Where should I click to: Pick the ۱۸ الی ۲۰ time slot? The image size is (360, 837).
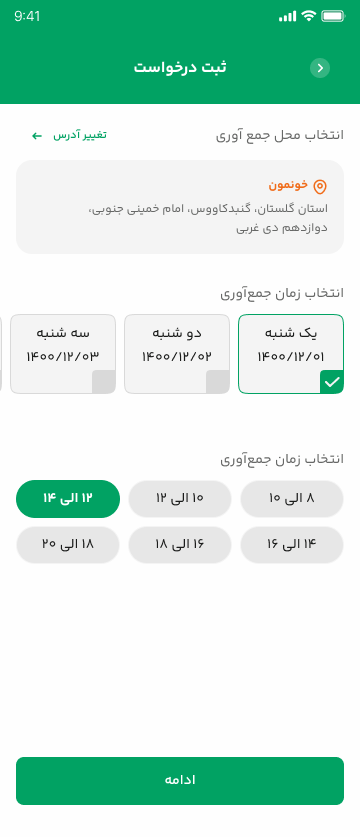click(68, 544)
